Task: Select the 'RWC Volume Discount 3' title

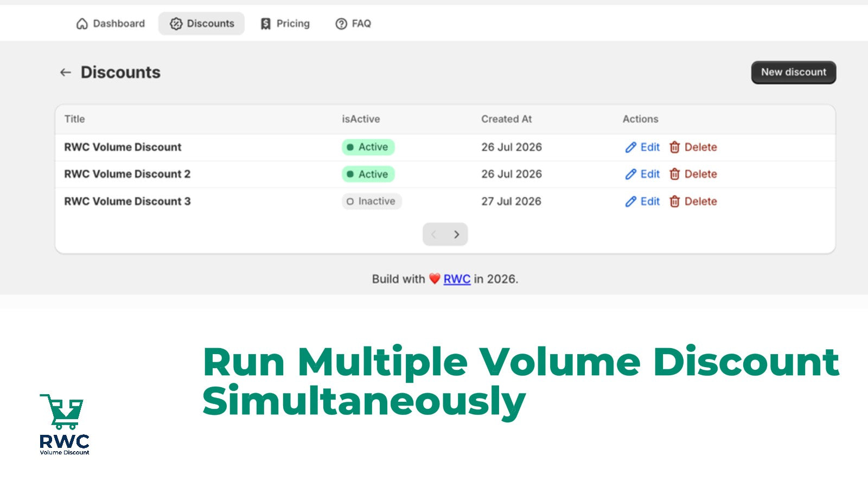Action: pyautogui.click(x=127, y=201)
